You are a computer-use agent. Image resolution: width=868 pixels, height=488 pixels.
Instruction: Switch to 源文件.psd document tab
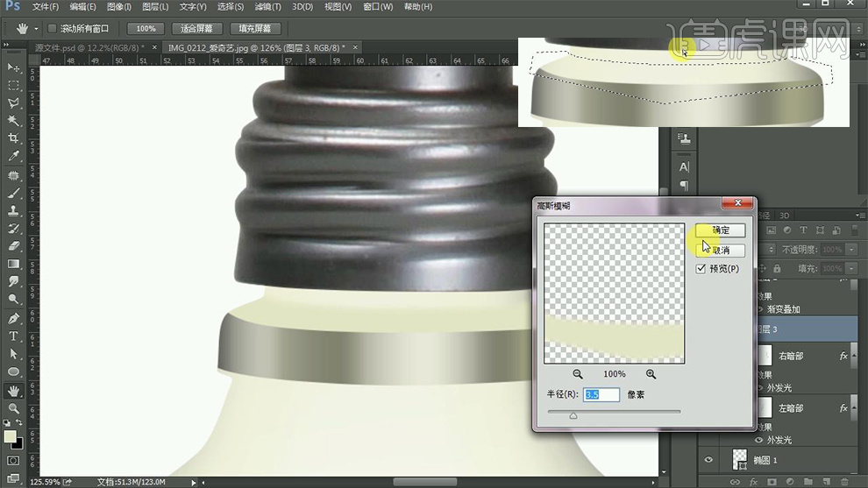pos(89,47)
